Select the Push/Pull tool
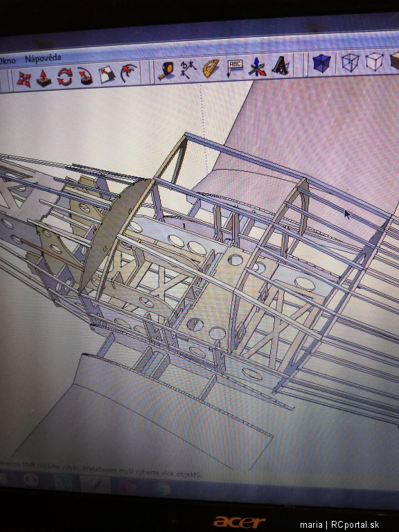 click(x=44, y=78)
